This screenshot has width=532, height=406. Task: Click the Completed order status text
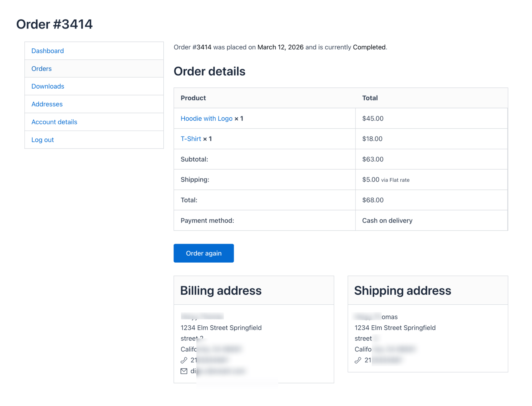(x=369, y=47)
